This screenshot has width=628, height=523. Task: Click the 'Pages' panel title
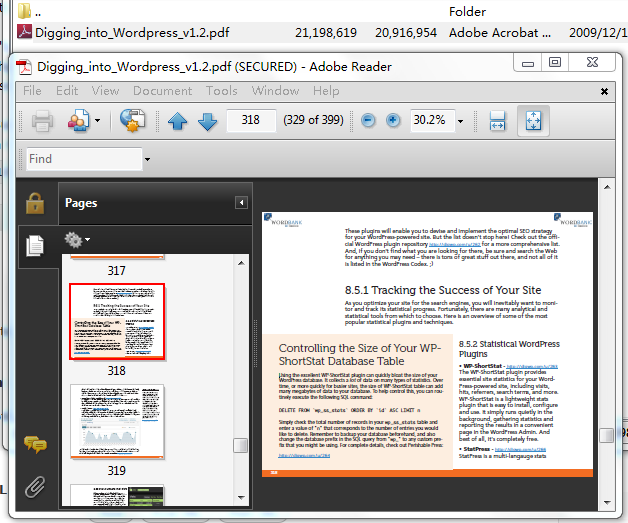point(81,203)
